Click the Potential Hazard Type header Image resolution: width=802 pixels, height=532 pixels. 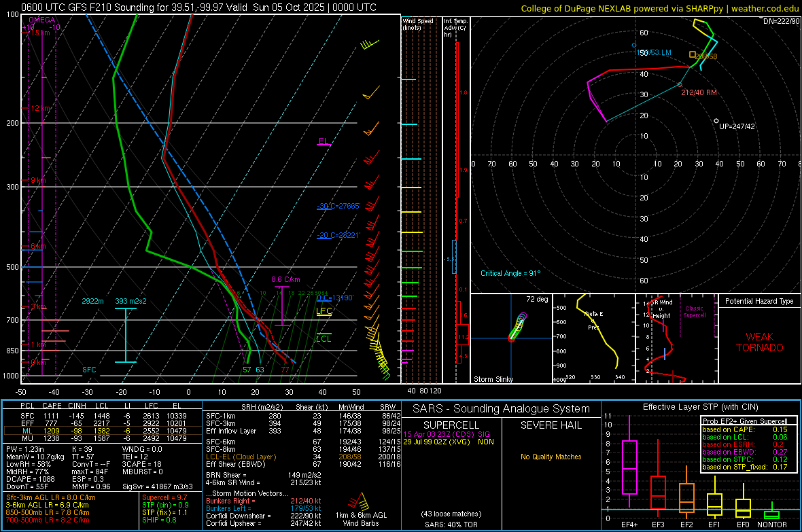759,301
